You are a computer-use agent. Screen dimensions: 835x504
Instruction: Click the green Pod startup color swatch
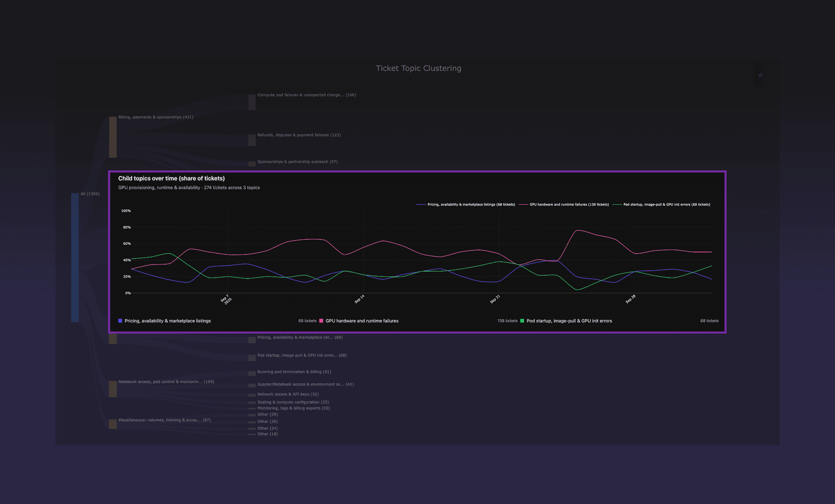click(522, 321)
